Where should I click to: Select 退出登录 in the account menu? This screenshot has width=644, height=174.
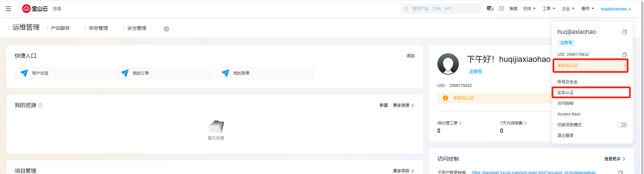tap(566, 136)
